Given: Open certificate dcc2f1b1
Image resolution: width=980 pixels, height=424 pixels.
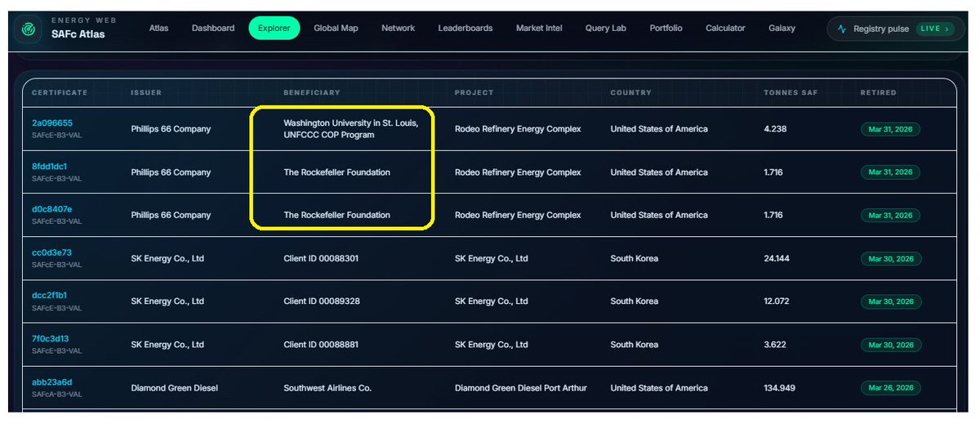Looking at the screenshot, I should pos(50,296).
